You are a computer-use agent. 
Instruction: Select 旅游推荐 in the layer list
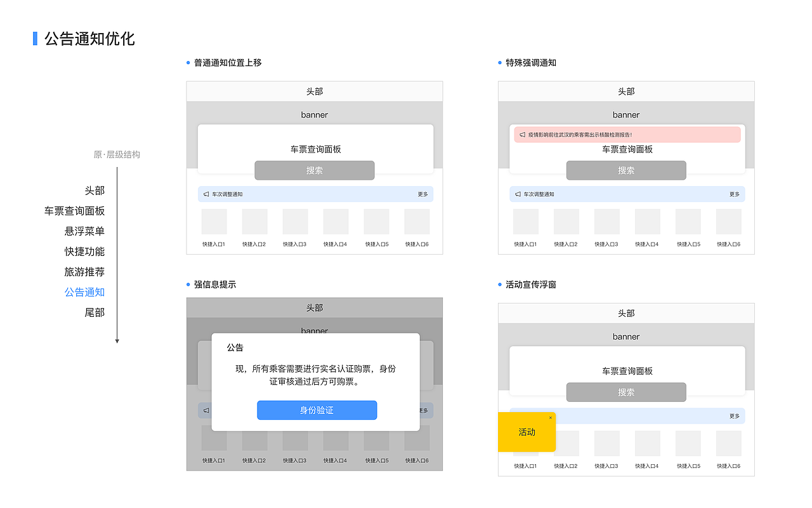85,272
